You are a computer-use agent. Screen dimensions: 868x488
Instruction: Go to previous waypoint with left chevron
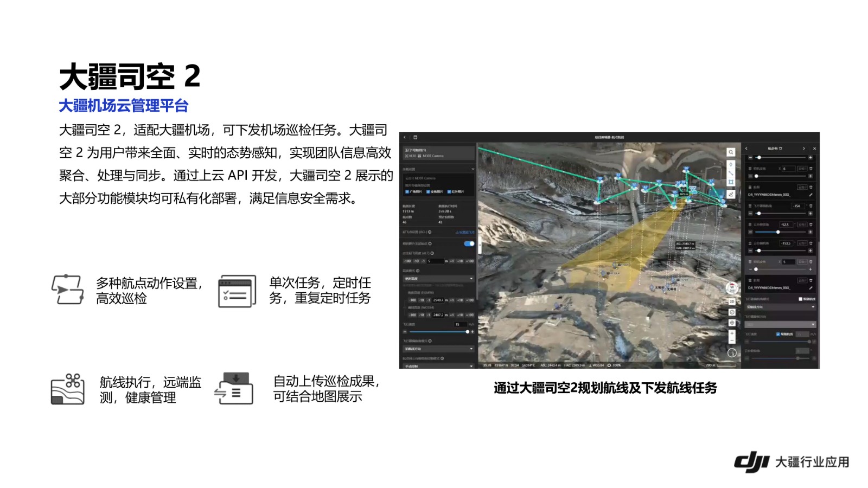coord(746,148)
